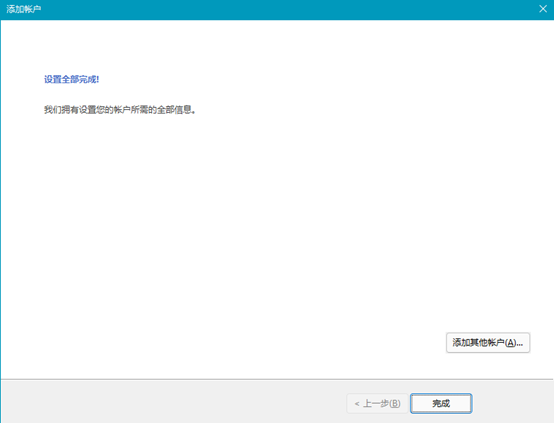The width and height of the screenshot is (554, 423).
Task: Click the 完成 button to finish setup
Action: pos(441,403)
